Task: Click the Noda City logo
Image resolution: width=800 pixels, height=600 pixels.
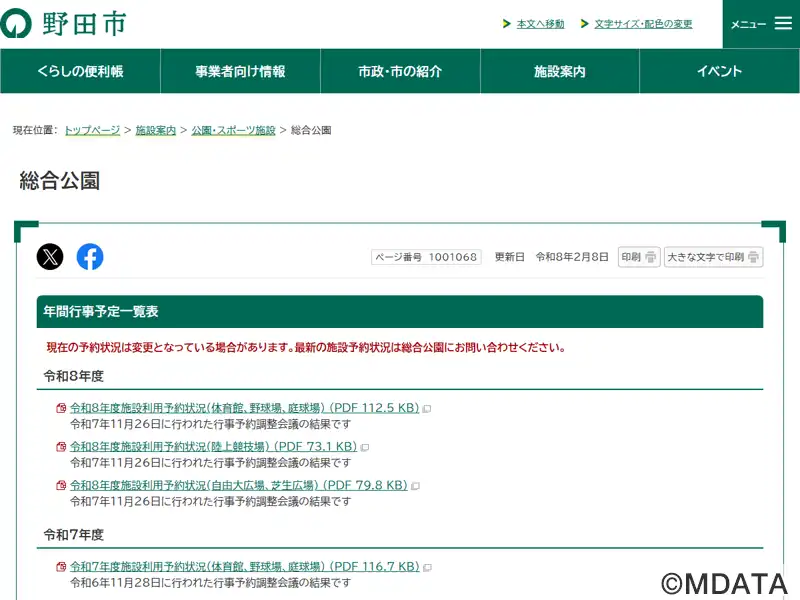Action: click(64, 24)
